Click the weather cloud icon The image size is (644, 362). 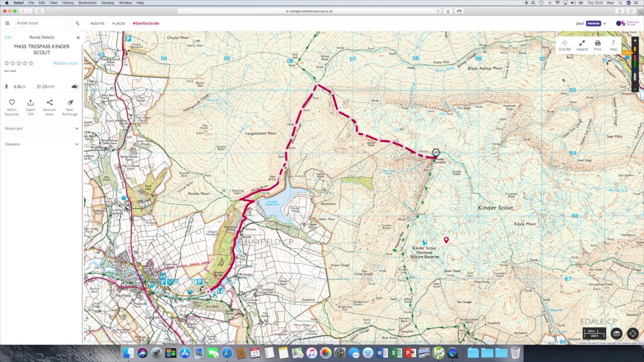click(74, 86)
